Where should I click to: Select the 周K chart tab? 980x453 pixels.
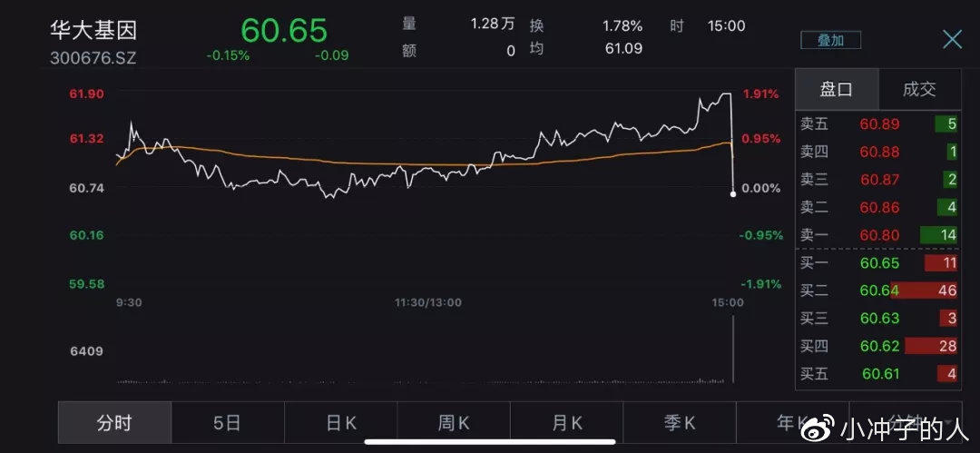click(454, 423)
